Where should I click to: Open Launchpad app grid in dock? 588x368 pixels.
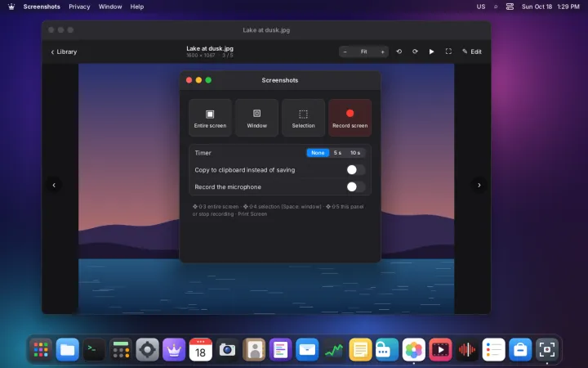(x=41, y=350)
